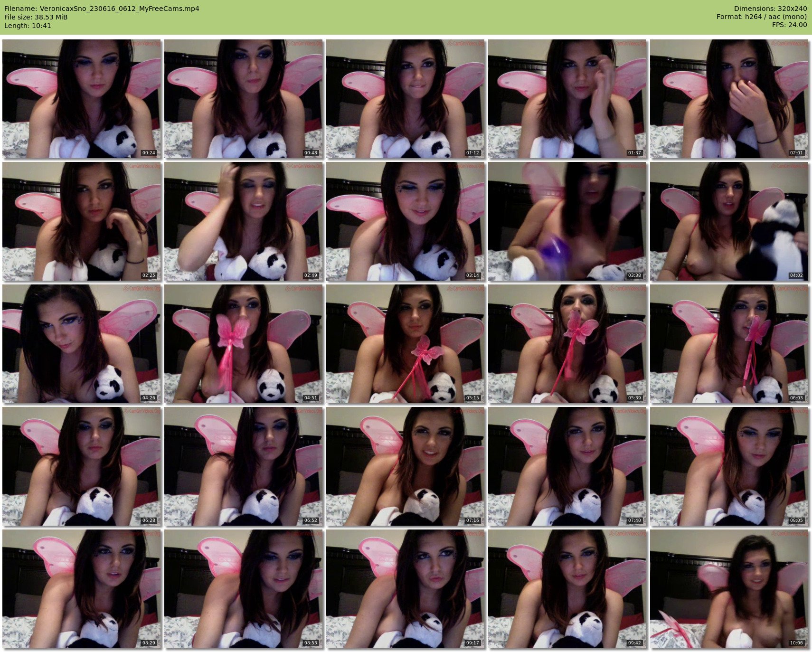The image size is (812, 652).
Task: Click the File size 38.53 MiB text
Action: pos(36,17)
